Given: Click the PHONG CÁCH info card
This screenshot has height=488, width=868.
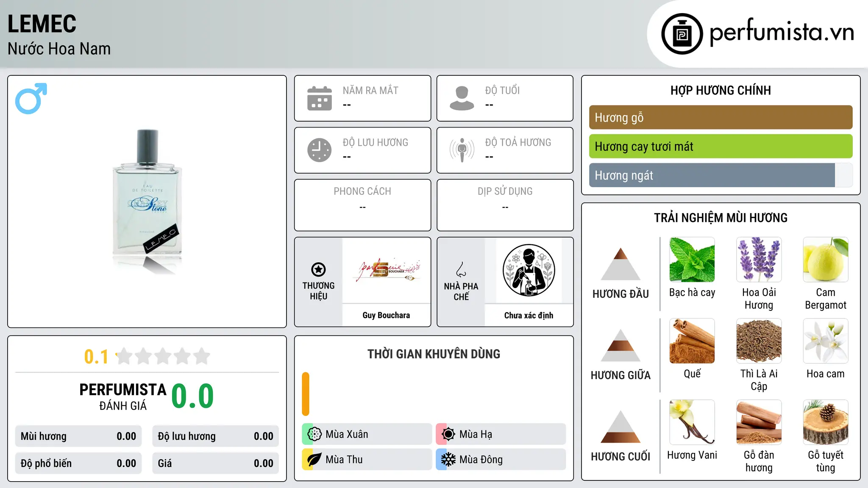Looking at the screenshot, I should pos(362,205).
